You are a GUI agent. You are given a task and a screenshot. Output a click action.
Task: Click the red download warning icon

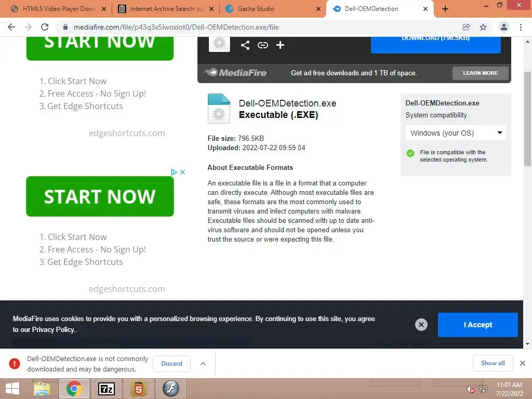coord(15,363)
